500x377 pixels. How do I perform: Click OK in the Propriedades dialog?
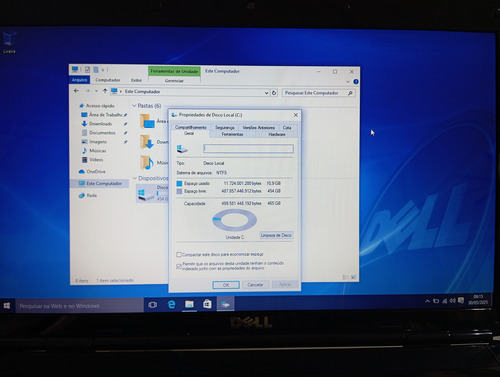point(226,285)
